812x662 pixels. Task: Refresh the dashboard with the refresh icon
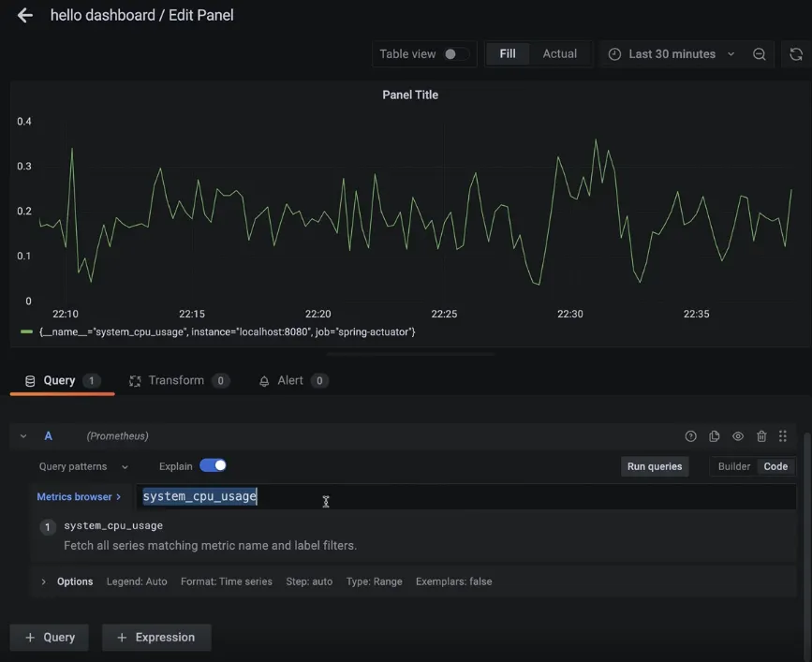795,54
